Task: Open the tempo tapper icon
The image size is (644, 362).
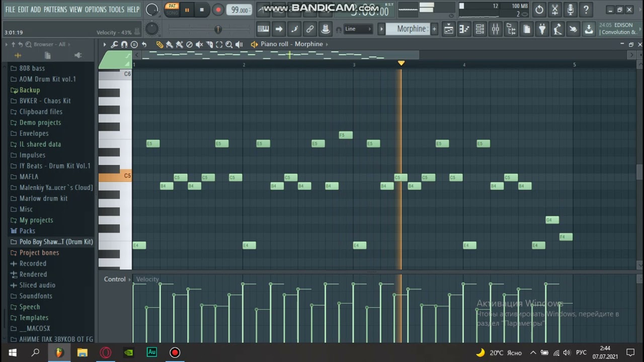Action: (x=557, y=29)
